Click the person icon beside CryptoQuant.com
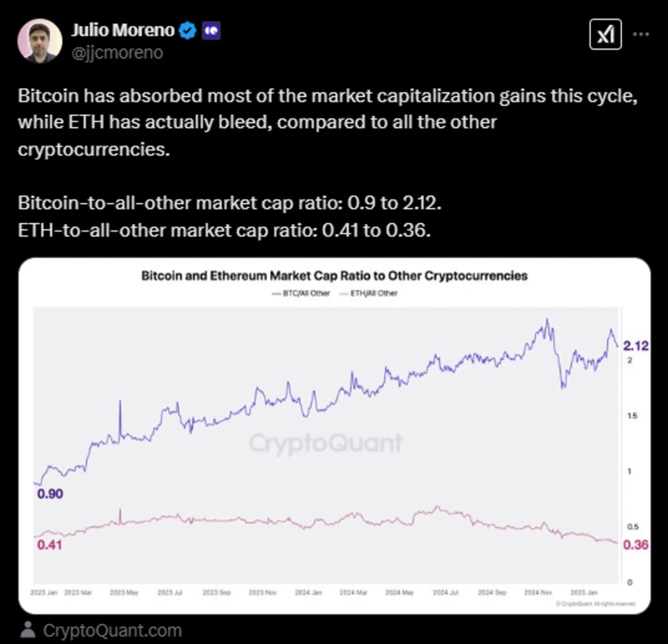Image resolution: width=668 pixels, height=644 pixels. (x=28, y=629)
